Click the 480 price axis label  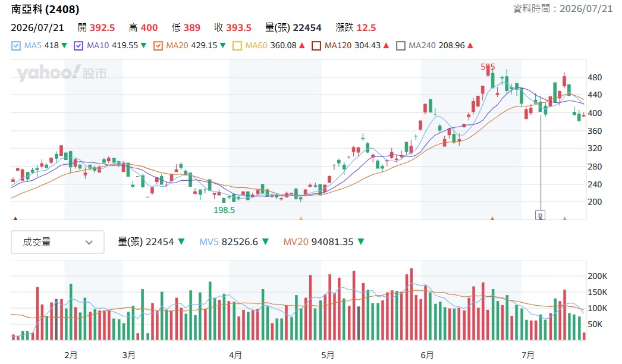tap(595, 77)
